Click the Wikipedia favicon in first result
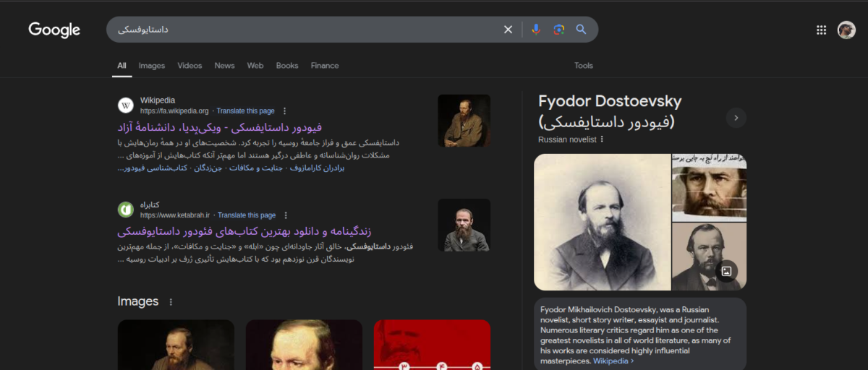 point(126,106)
